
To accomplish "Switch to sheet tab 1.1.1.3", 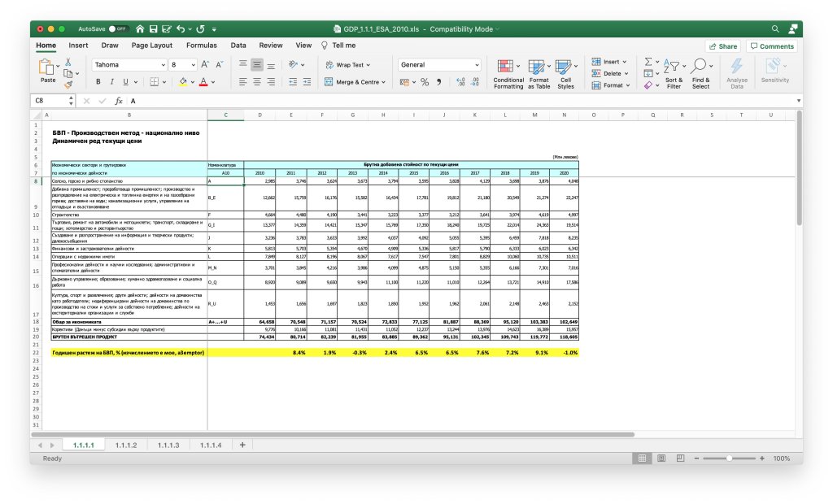I will point(168,445).
